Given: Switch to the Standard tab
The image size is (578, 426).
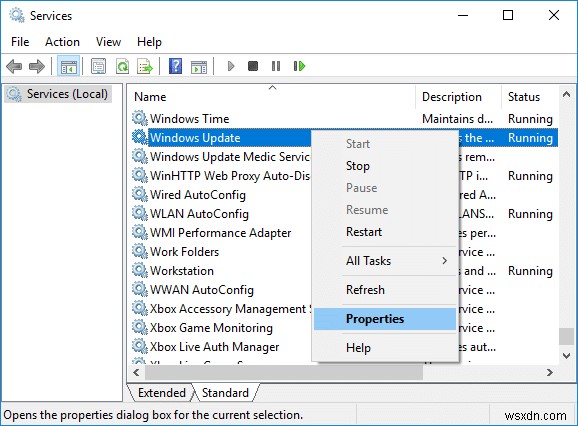Looking at the screenshot, I should [225, 393].
